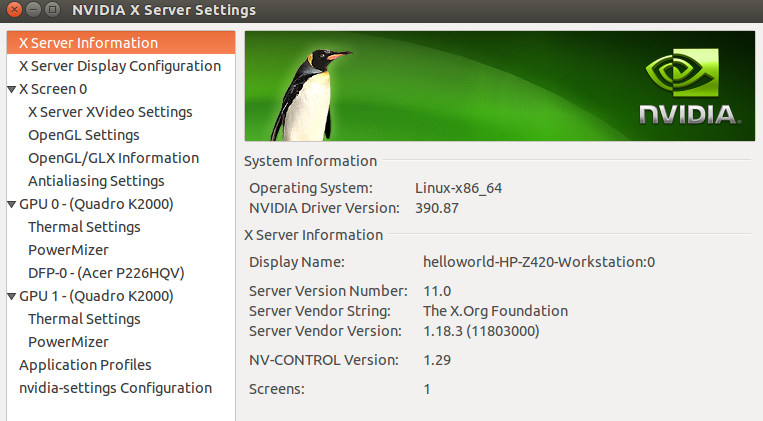Click the NVIDIA X Server Settings title
763x421 pixels.
click(164, 10)
